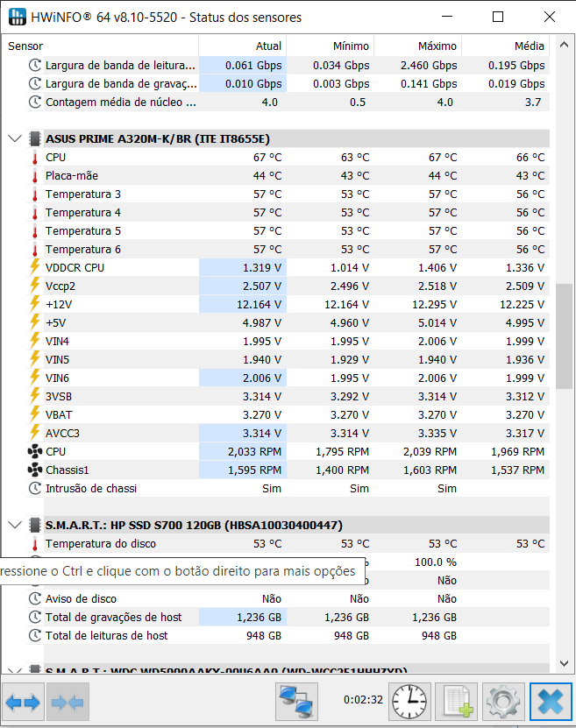Click clock icon beside Aviso de disco
The height and width of the screenshot is (728, 576).
tap(35, 599)
